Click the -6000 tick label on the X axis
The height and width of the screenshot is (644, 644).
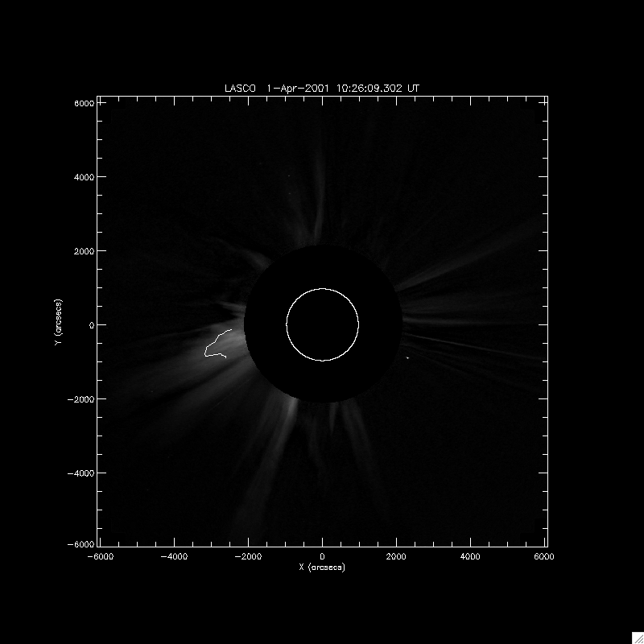[99, 556]
